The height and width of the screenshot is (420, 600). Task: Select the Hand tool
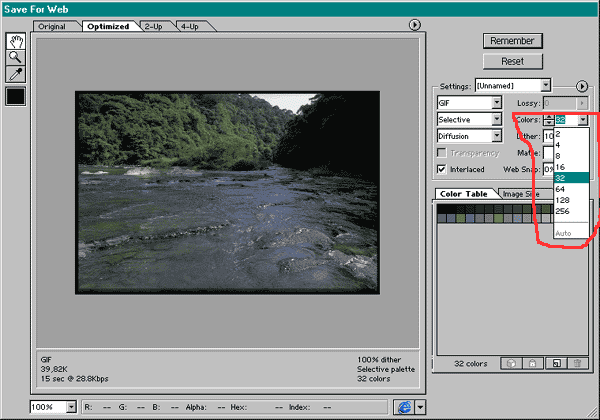[16, 41]
